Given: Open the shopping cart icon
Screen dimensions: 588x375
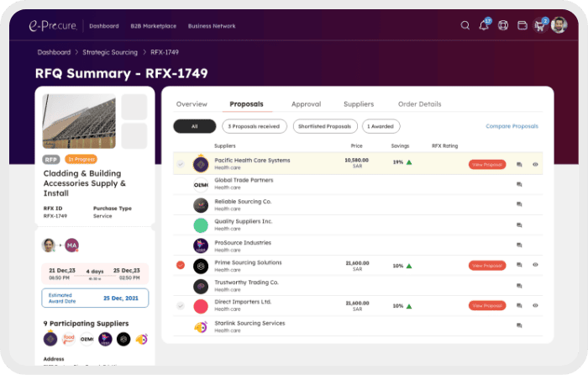Looking at the screenshot, I should point(539,25).
